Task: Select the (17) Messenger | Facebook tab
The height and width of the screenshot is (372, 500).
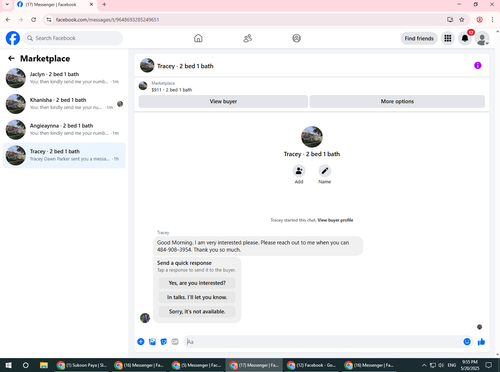Action: point(55,5)
